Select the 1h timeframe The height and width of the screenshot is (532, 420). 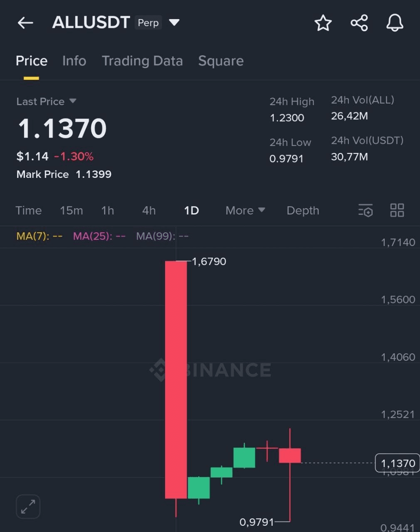coord(108,210)
